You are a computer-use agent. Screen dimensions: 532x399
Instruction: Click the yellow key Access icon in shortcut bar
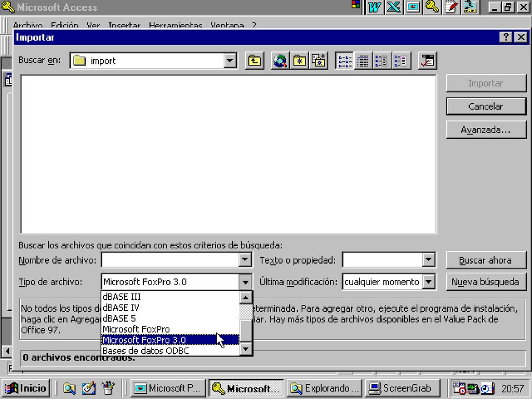[432, 7]
